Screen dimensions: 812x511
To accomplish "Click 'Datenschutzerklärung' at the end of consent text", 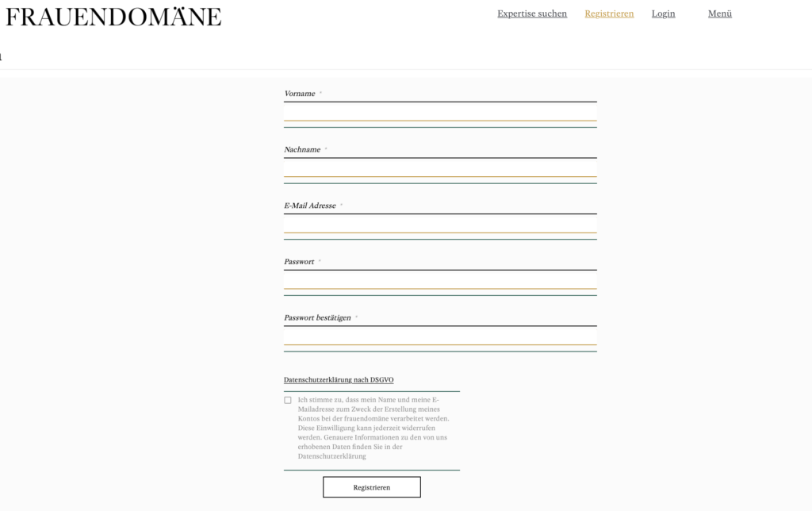I will [x=332, y=456].
